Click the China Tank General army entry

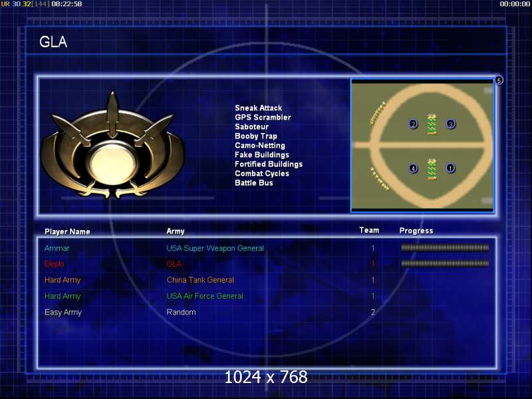point(200,280)
